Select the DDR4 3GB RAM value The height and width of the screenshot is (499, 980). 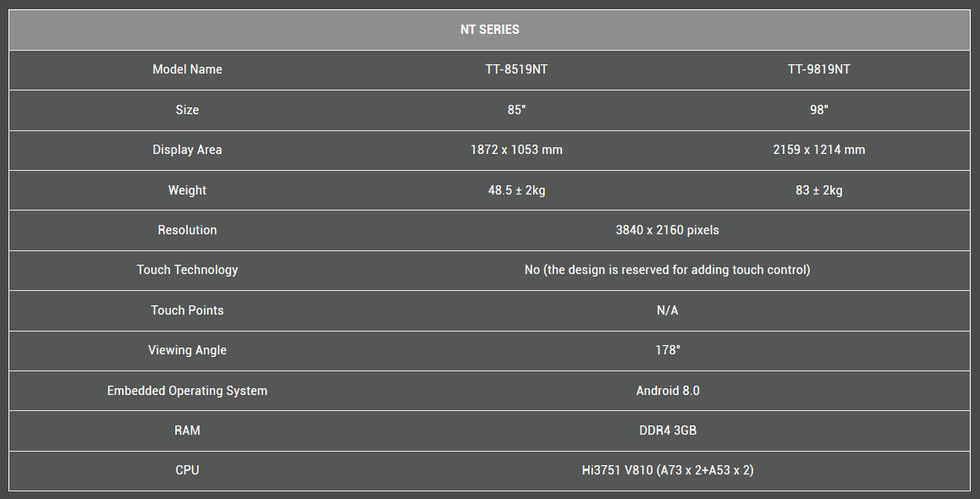pyautogui.click(x=667, y=430)
